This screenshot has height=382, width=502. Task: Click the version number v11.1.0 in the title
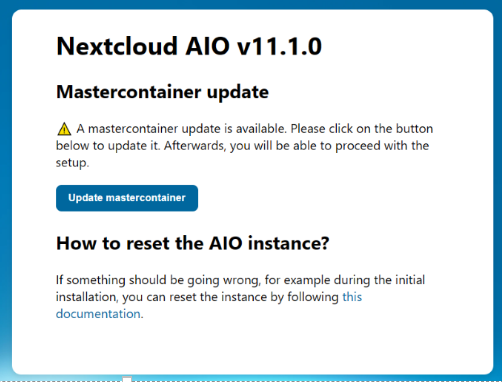click(x=279, y=46)
